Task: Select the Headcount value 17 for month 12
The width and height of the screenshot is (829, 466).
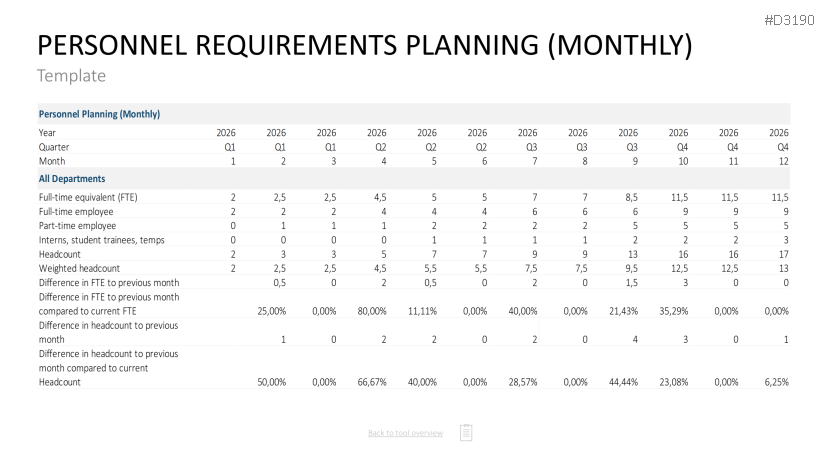Action: 782,254
